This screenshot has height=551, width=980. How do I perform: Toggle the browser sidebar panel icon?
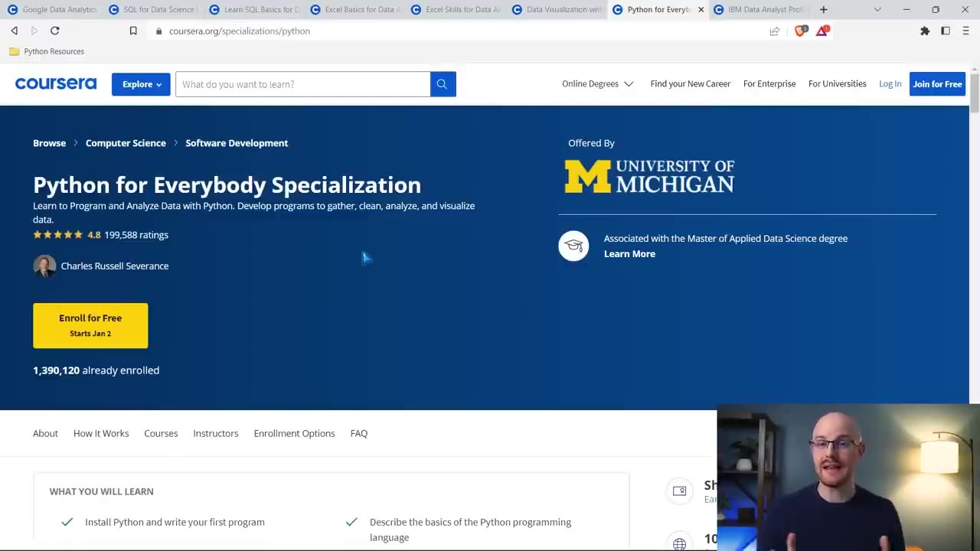point(946,31)
